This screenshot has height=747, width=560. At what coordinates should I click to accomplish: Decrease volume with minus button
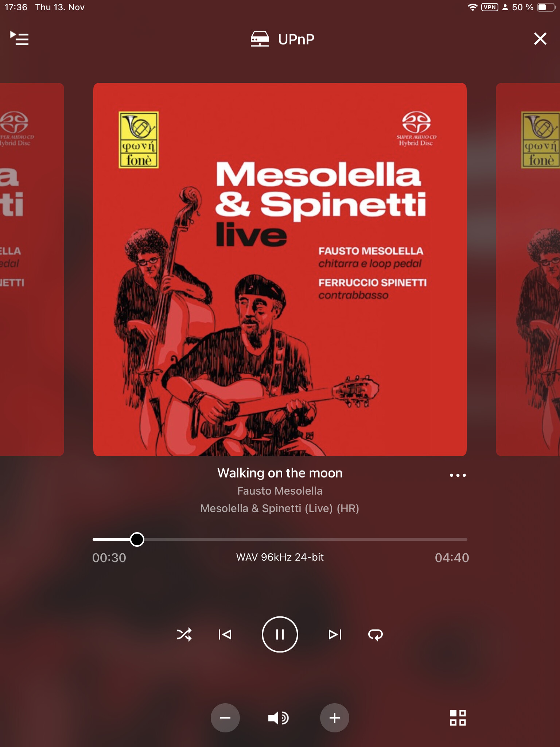pos(225,718)
